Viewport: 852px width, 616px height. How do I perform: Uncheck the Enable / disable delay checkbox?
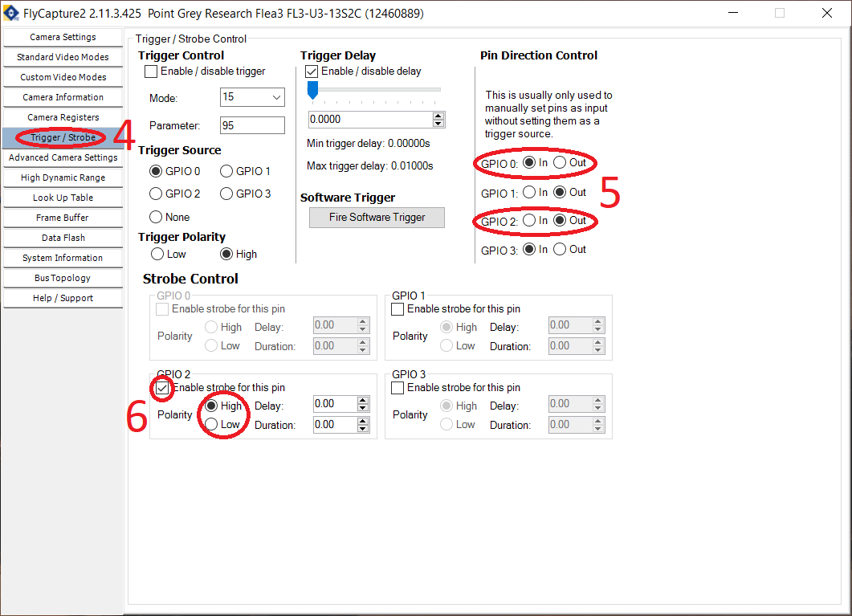pos(312,71)
